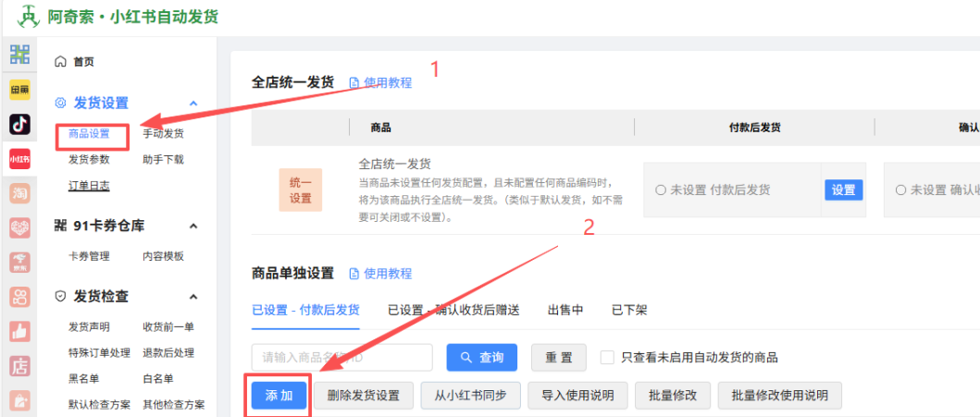Viewport: 980px width, 417px height.
Task: Open 助手下载 in sidebar
Action: 163,159
